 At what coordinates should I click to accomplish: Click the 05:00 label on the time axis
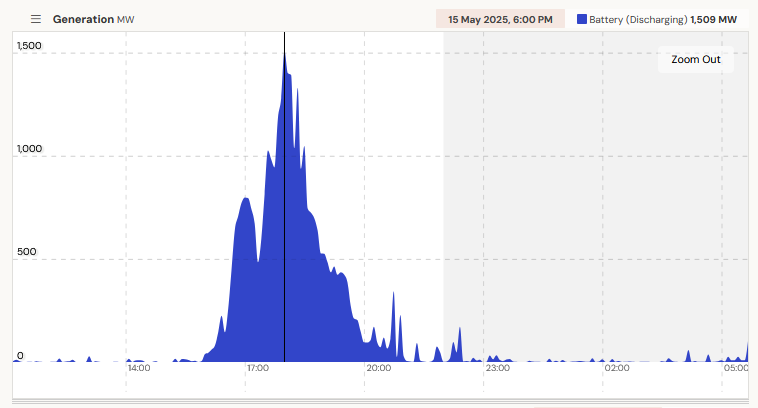pyautogui.click(x=736, y=368)
